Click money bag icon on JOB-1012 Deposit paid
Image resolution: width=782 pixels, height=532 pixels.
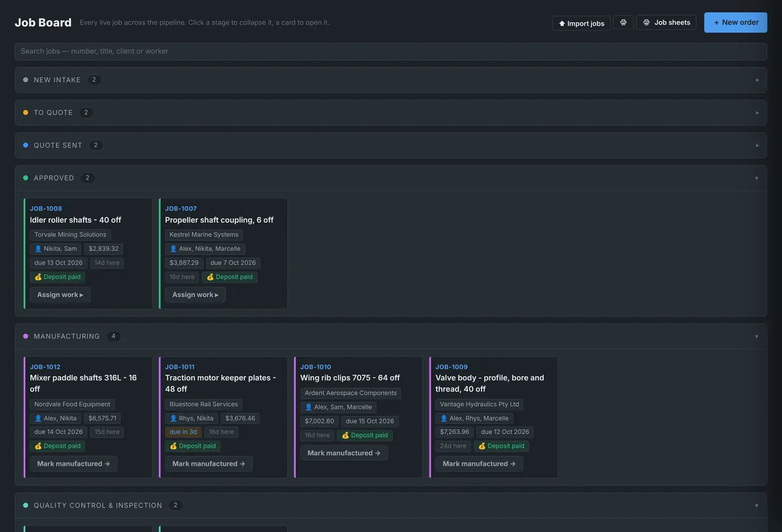[x=38, y=446]
